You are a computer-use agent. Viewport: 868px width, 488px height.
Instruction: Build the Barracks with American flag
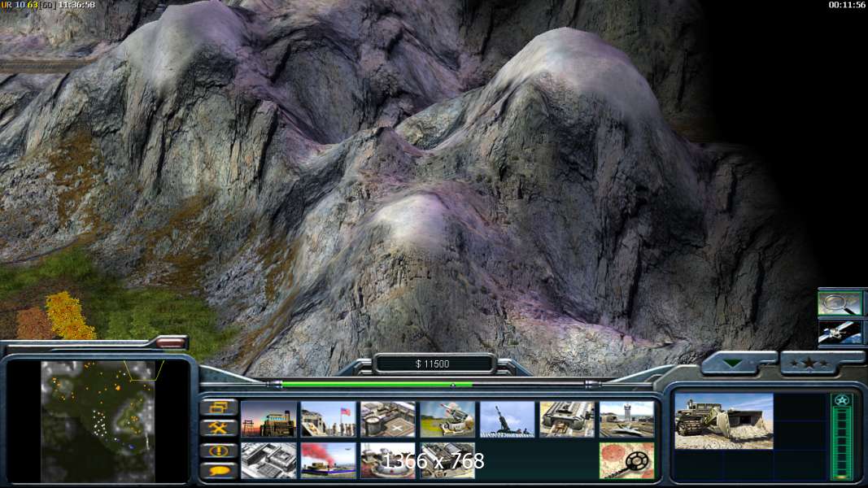point(329,420)
